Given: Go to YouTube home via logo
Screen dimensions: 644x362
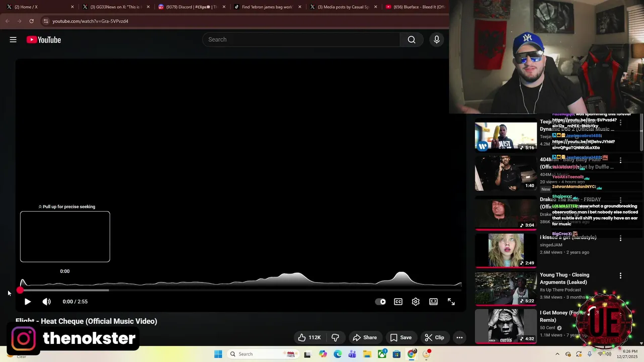Looking at the screenshot, I should tap(44, 40).
